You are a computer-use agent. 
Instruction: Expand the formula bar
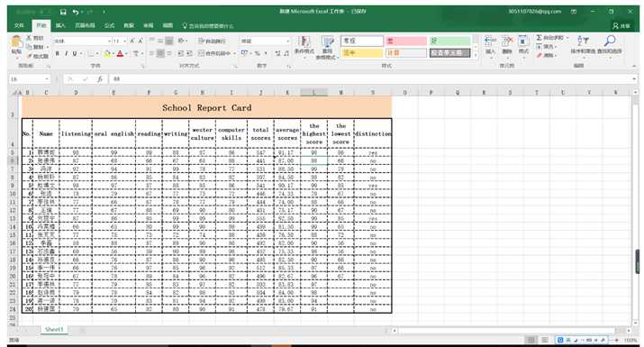pyautogui.click(x=635, y=79)
